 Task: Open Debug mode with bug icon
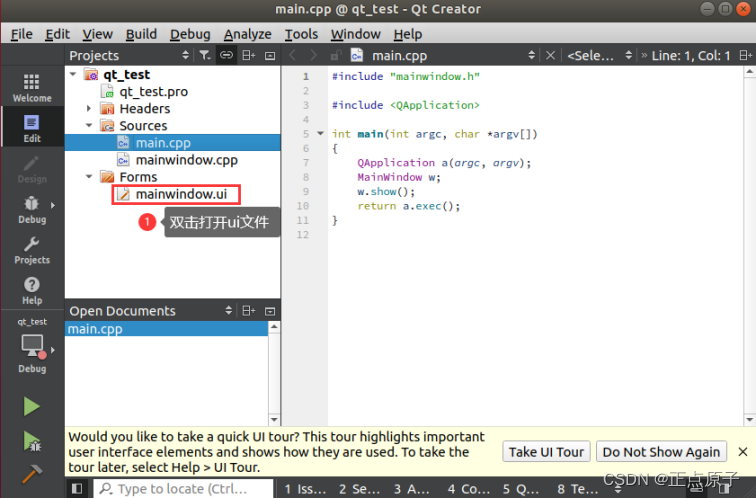coord(32,210)
